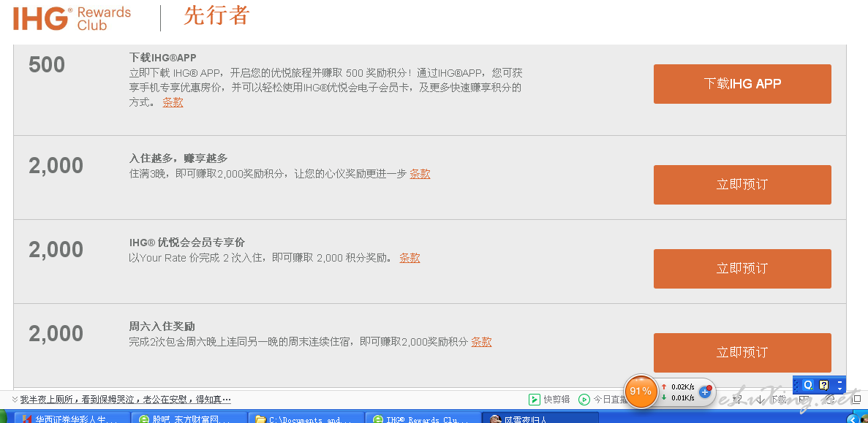Viewport: 868px width, 423px height.
Task: Switch to 华西证券华彩人生 taskbar window
Action: tap(71, 419)
